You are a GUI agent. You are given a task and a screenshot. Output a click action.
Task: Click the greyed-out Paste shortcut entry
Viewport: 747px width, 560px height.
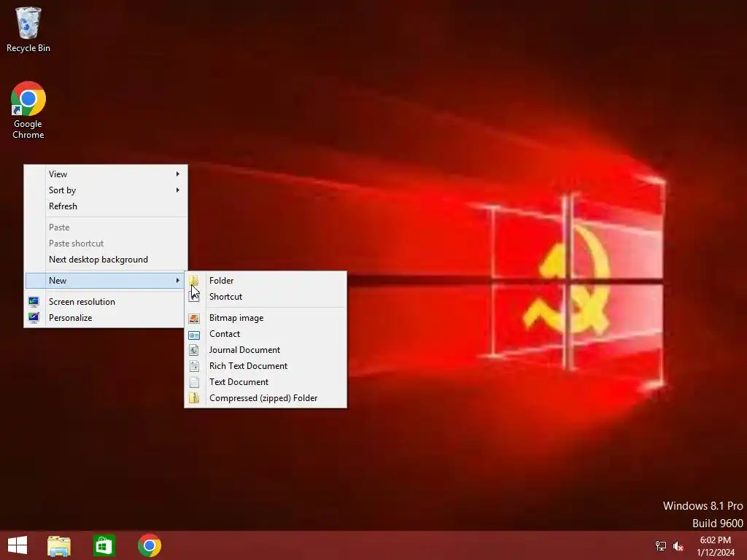pos(106,244)
